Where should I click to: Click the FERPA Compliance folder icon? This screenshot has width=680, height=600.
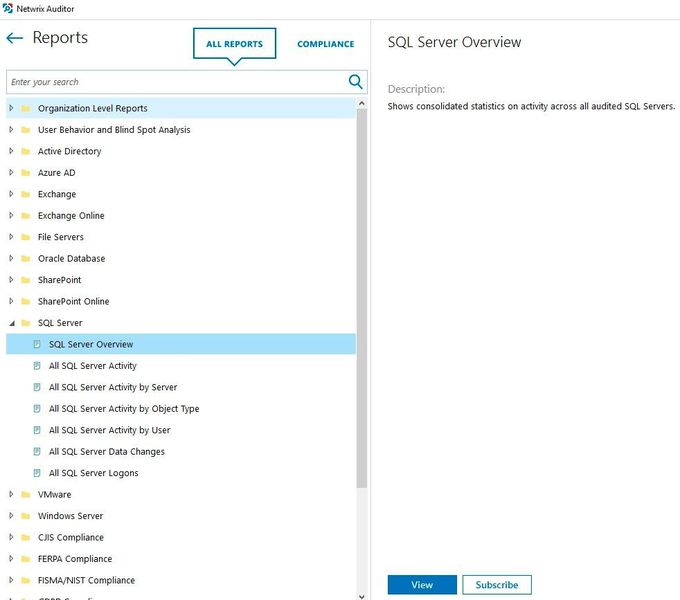[x=26, y=558]
